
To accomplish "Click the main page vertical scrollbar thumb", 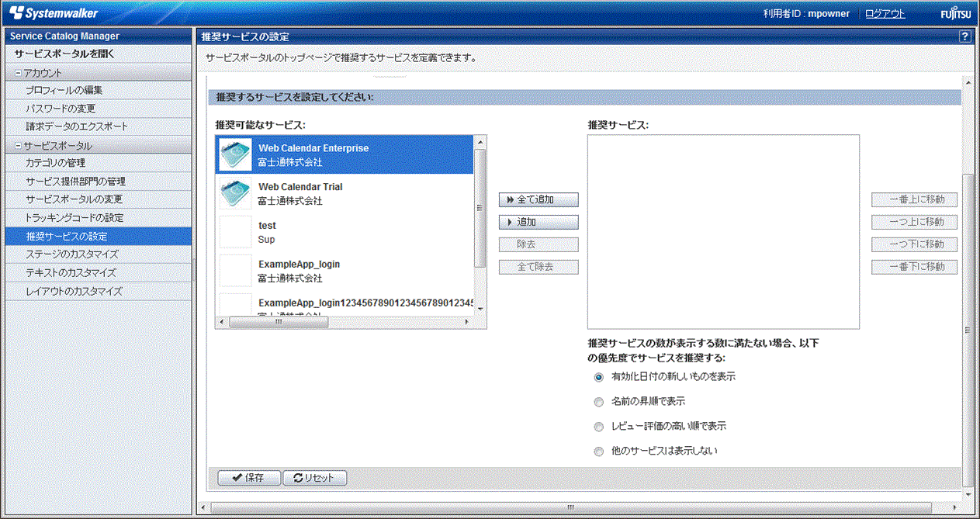I will click(967, 330).
